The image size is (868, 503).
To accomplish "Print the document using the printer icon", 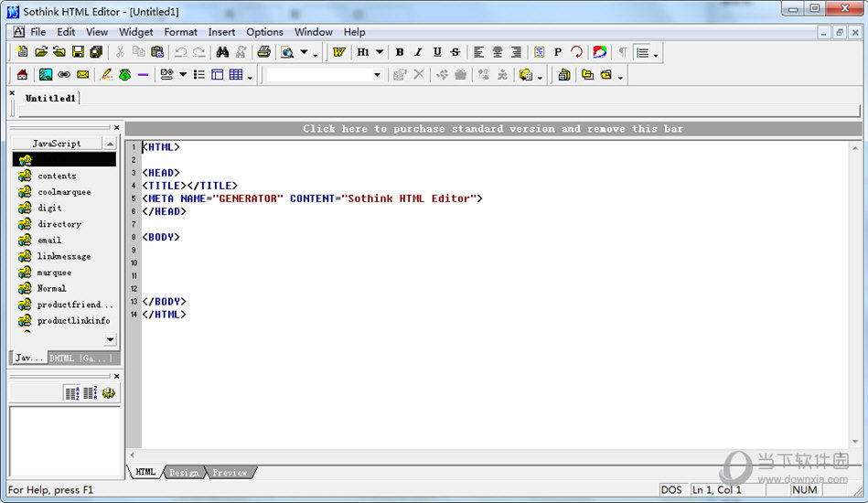I will coord(264,52).
